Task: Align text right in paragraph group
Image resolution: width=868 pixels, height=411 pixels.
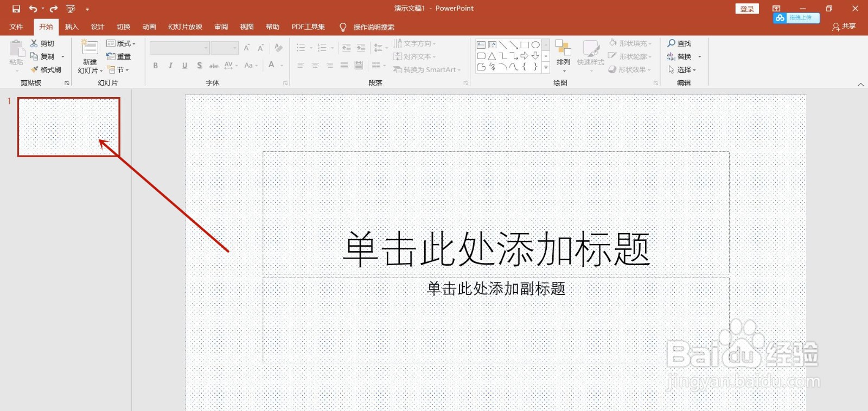Action: (329, 66)
